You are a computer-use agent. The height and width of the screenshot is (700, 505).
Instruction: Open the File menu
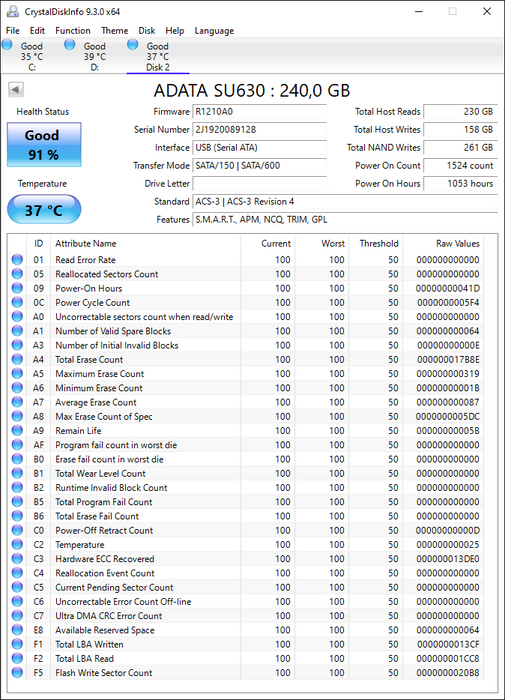13,31
